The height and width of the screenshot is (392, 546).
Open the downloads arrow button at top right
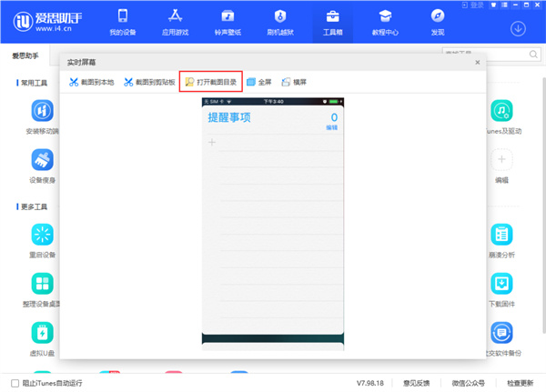click(x=518, y=28)
